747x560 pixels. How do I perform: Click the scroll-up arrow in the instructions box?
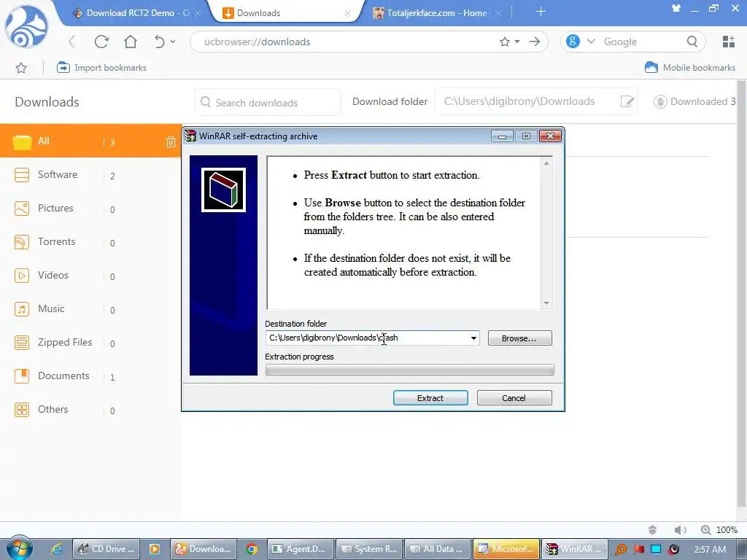pos(546,163)
